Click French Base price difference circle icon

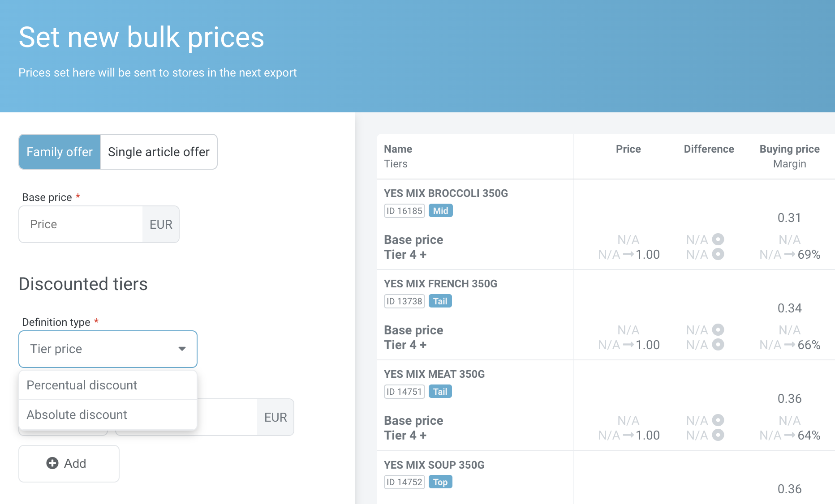718,330
